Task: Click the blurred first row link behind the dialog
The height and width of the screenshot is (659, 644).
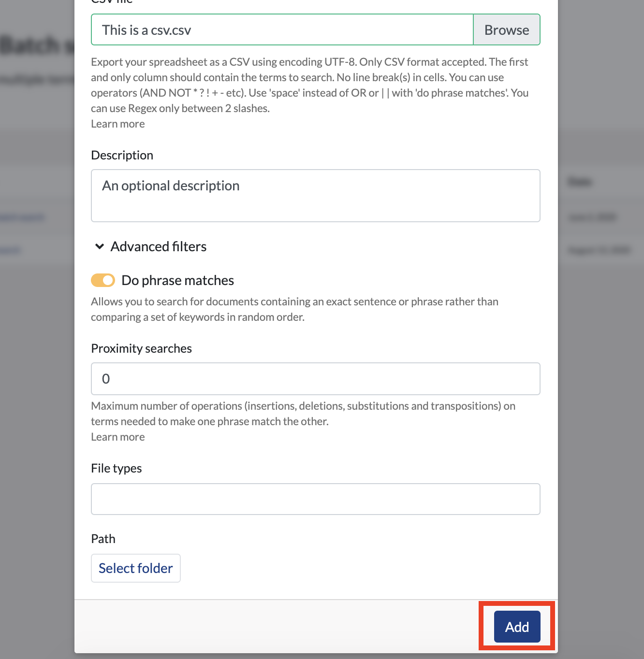Action: click(22, 217)
